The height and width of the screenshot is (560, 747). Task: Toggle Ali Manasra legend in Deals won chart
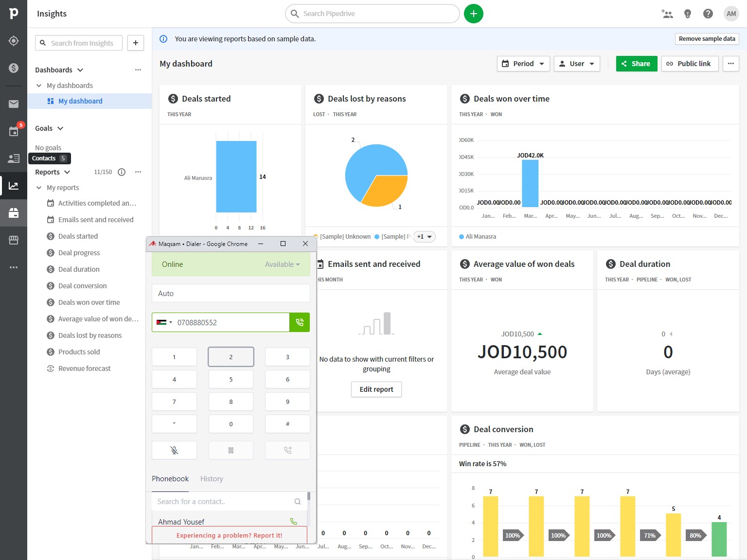[x=478, y=237]
